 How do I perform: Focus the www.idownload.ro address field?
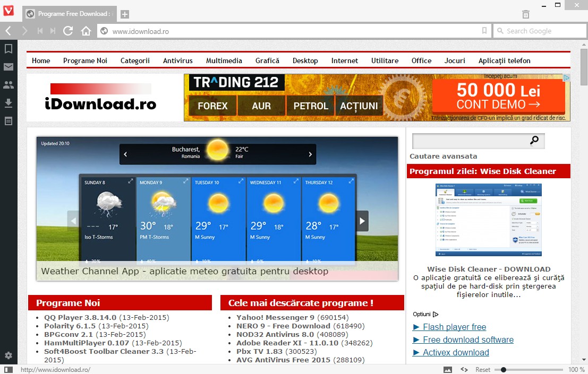pyautogui.click(x=294, y=31)
